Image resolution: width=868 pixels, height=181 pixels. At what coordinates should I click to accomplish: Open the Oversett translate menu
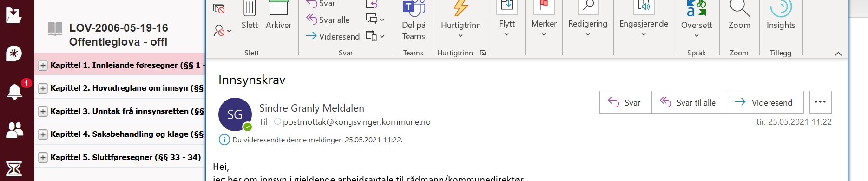[x=697, y=20]
